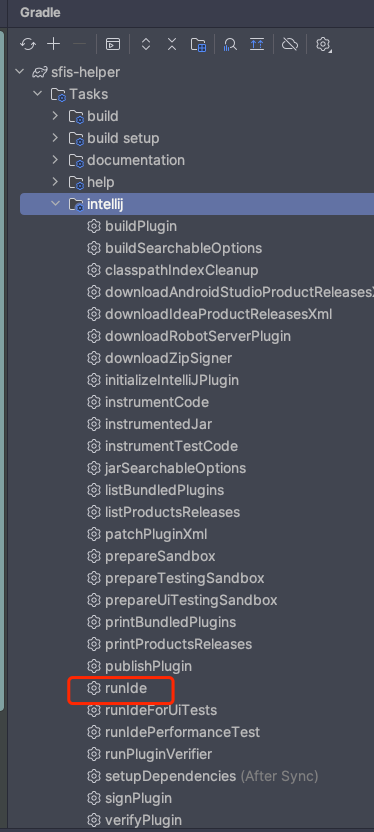Collapse the sfis-helper project node
Viewport: 374px width, 832px height.
(20, 72)
